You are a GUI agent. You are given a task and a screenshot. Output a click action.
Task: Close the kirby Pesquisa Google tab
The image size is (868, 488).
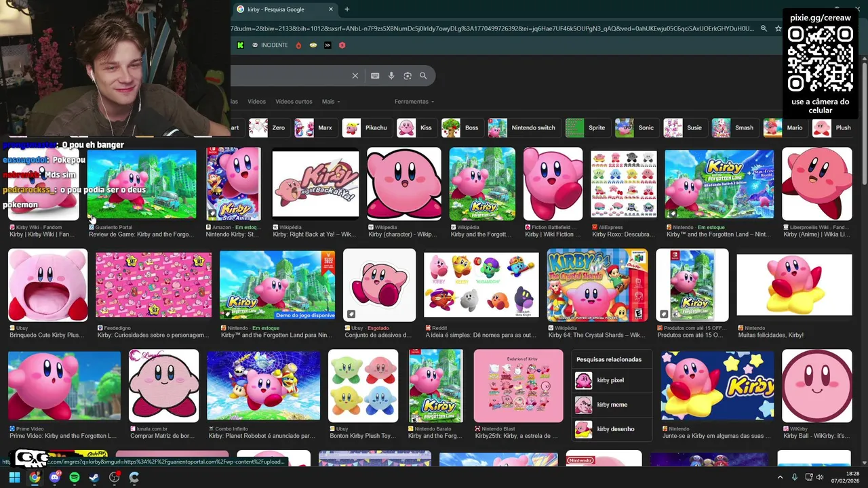tap(331, 9)
